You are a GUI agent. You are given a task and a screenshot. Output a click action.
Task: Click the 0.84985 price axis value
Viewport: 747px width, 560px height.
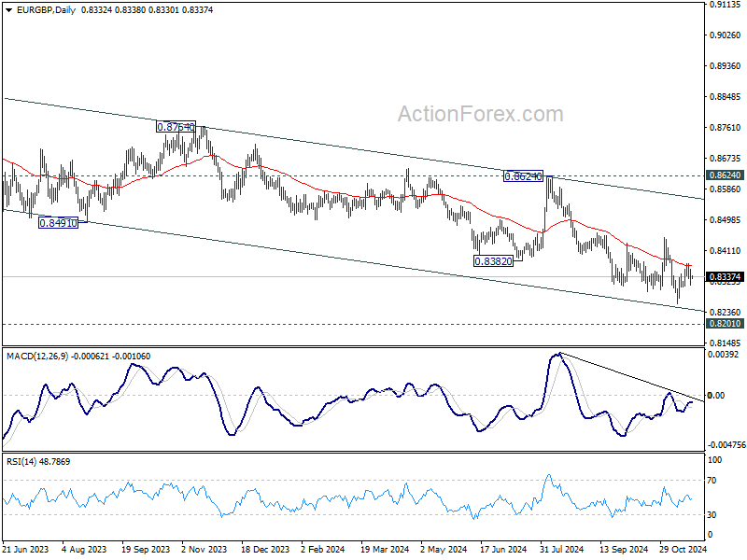pyautogui.click(x=726, y=220)
